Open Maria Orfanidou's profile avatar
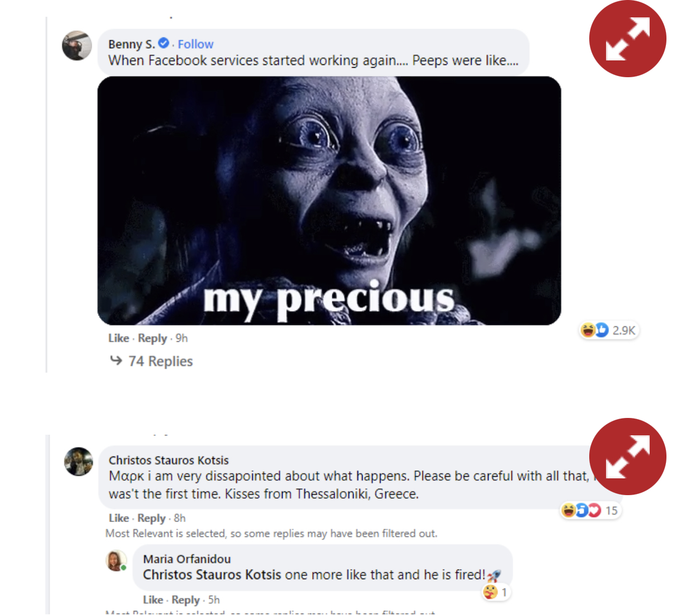695x616 pixels. [116, 561]
